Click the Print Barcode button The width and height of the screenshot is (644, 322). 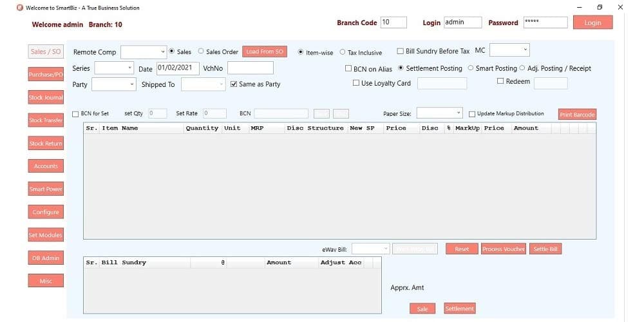click(x=577, y=114)
